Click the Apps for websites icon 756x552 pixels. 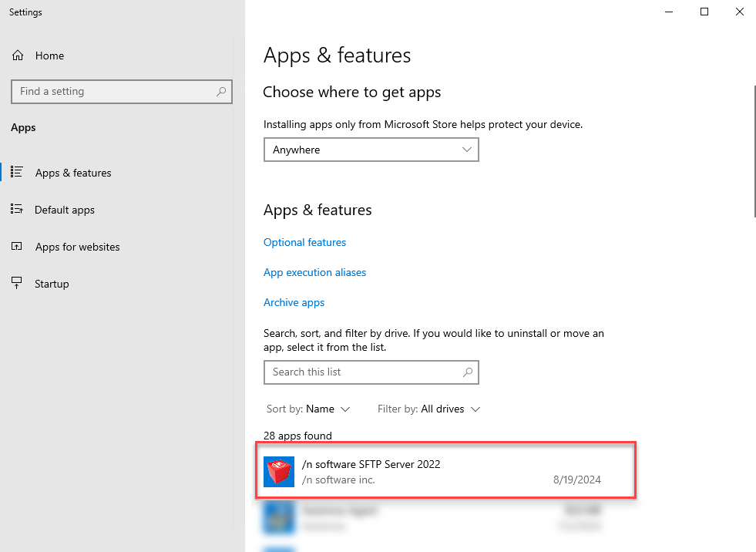coord(17,247)
